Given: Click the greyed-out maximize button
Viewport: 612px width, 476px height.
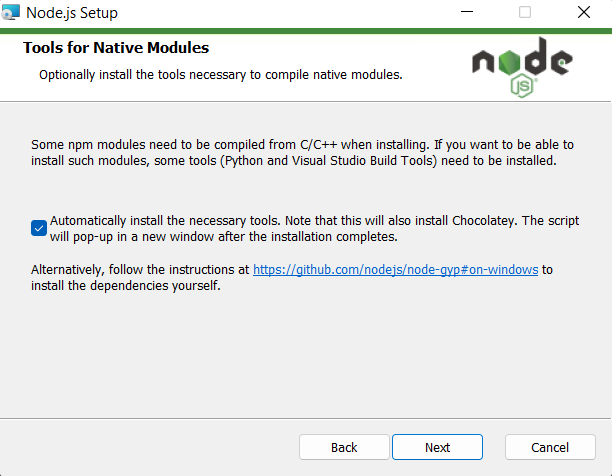Looking at the screenshot, I should pos(525,13).
